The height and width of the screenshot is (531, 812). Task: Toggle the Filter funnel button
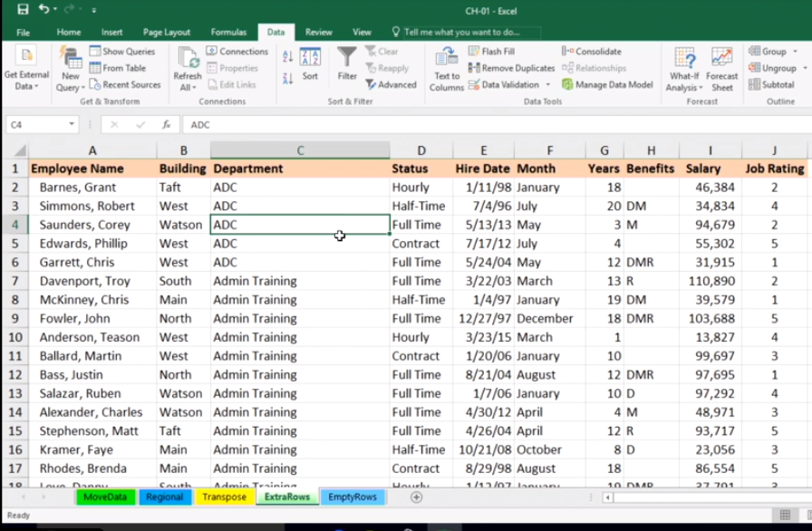pyautogui.click(x=347, y=63)
